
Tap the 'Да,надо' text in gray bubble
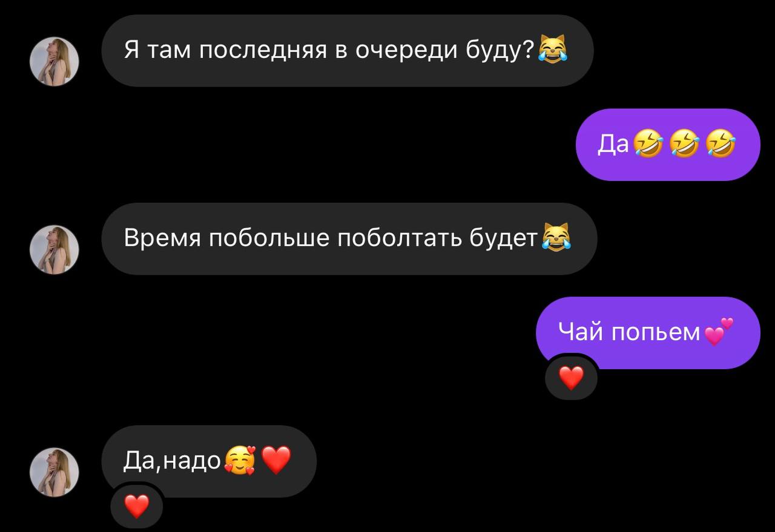(172, 461)
